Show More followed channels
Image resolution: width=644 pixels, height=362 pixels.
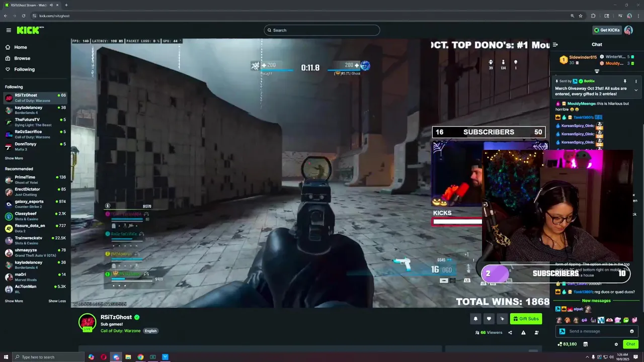click(x=14, y=158)
